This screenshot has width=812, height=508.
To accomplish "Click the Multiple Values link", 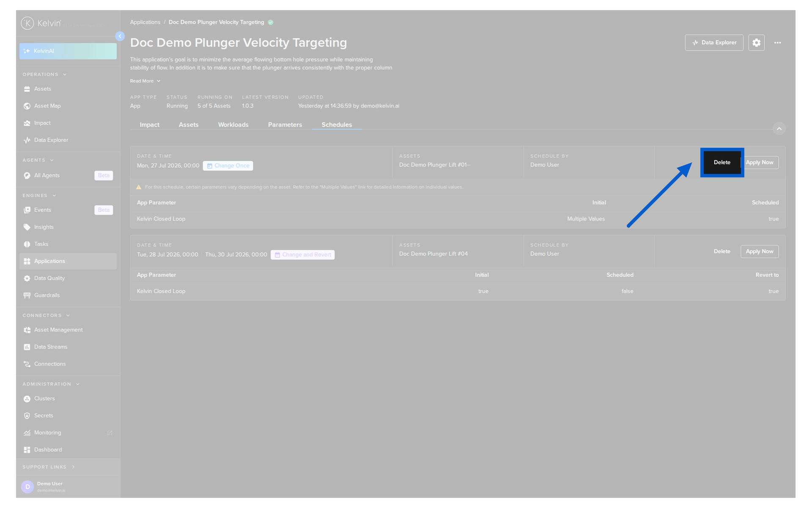I will pos(586,219).
